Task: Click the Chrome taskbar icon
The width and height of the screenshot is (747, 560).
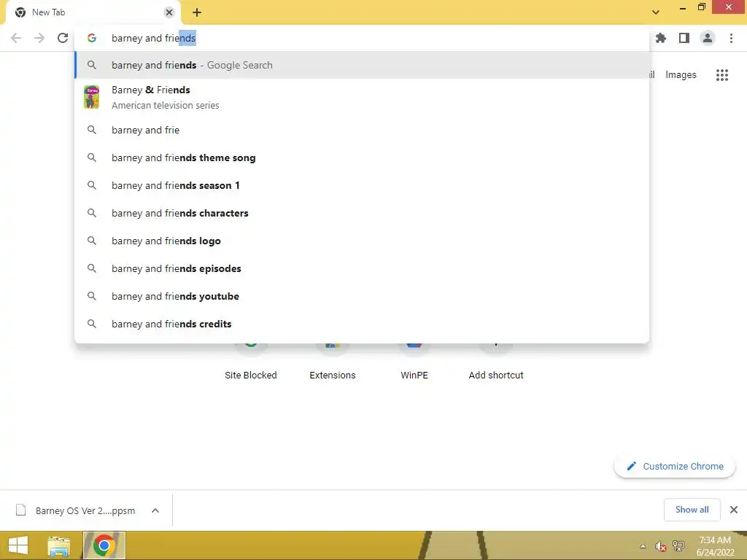Action: 104,545
